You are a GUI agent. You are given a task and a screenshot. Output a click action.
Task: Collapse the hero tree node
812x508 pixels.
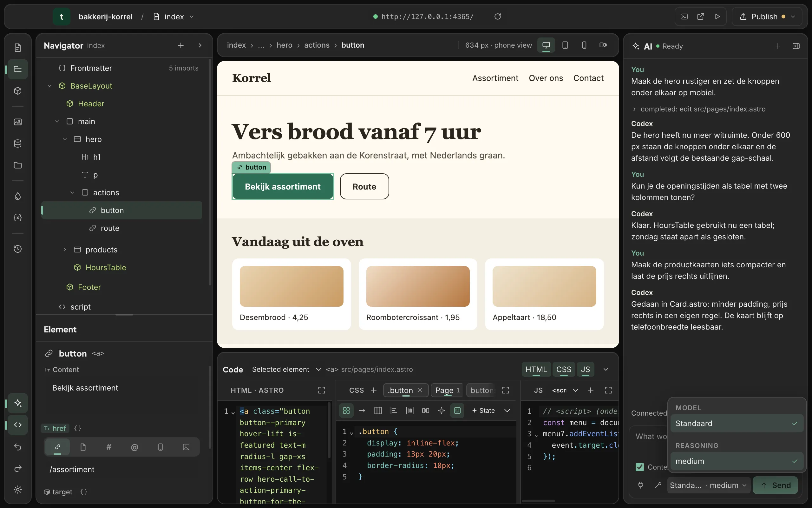tap(65, 139)
